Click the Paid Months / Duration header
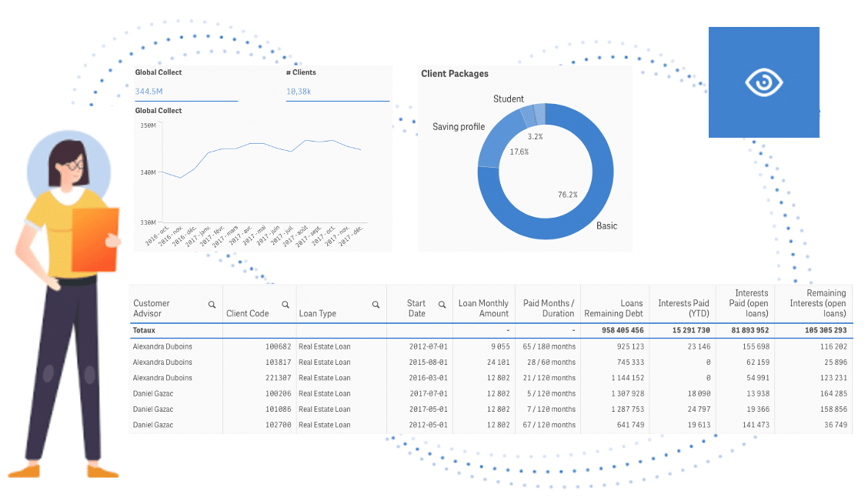This screenshot has width=868, height=501. coord(548,308)
